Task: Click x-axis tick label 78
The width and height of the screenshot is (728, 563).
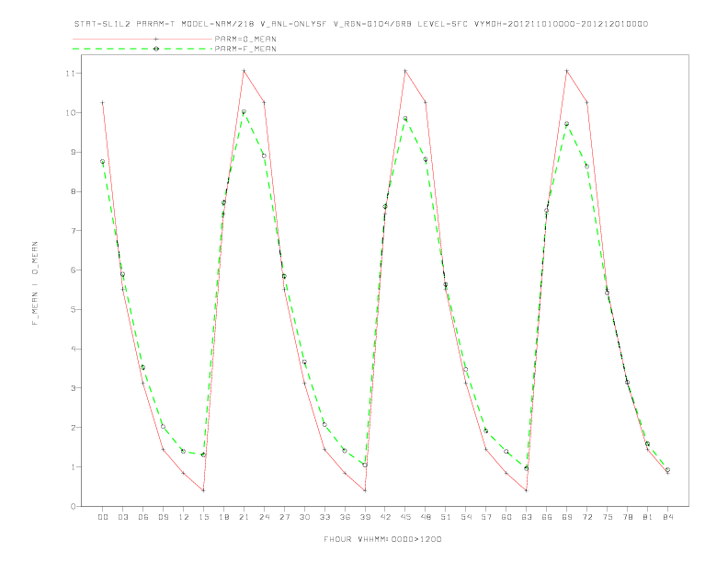Action: 628,517
